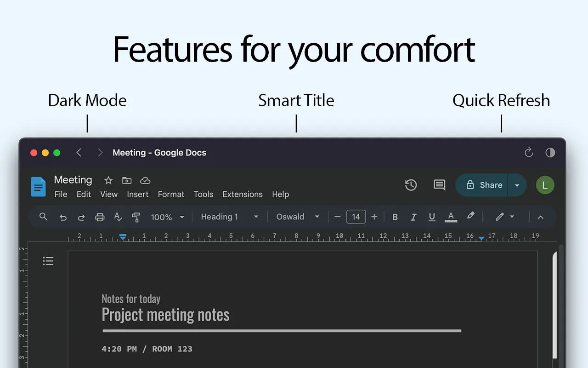
Task: Open the search document tool
Action: (43, 217)
